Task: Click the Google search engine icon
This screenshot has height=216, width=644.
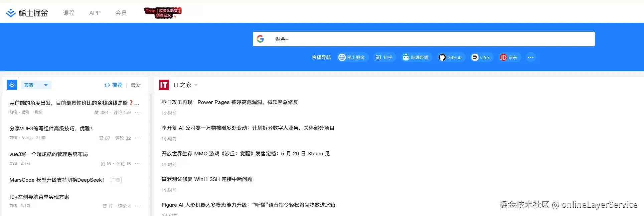Action: coord(260,39)
